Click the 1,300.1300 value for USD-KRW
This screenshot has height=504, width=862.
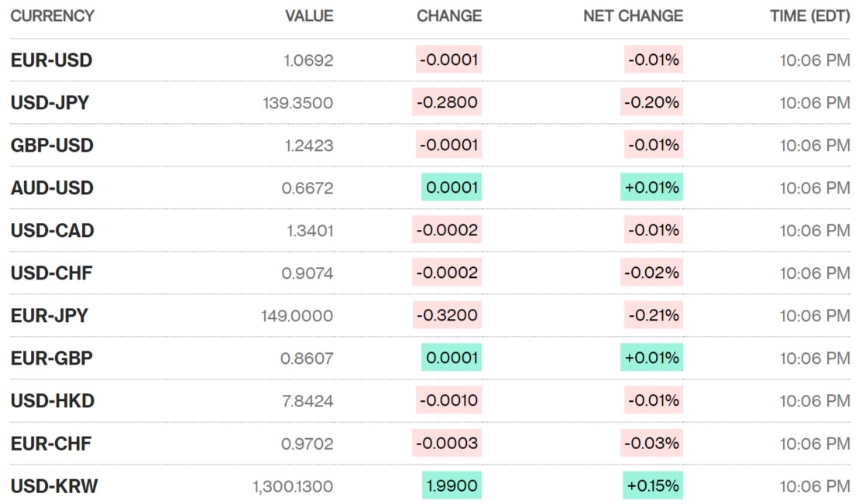(x=293, y=486)
